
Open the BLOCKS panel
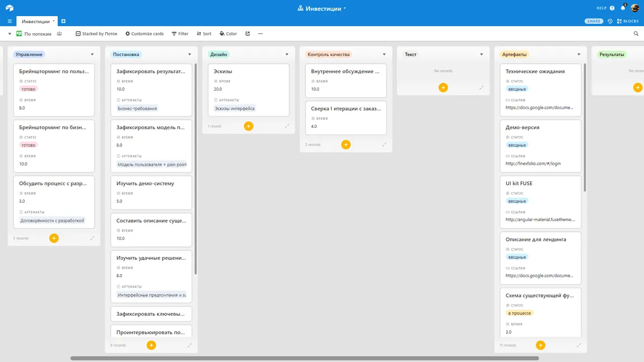[x=627, y=21]
